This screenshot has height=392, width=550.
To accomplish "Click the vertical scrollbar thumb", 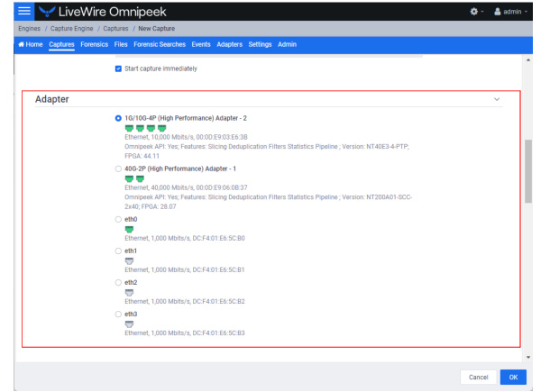I will click(528, 171).
